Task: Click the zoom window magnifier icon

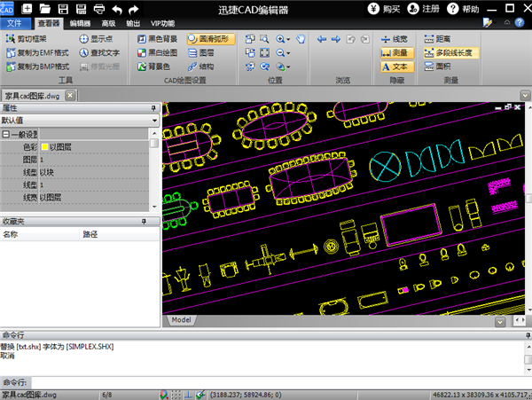Action: point(264,39)
